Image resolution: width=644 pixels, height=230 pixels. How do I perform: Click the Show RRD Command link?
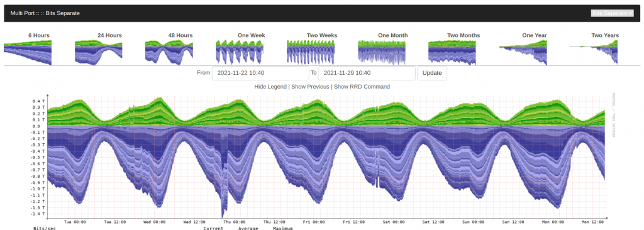(x=362, y=87)
